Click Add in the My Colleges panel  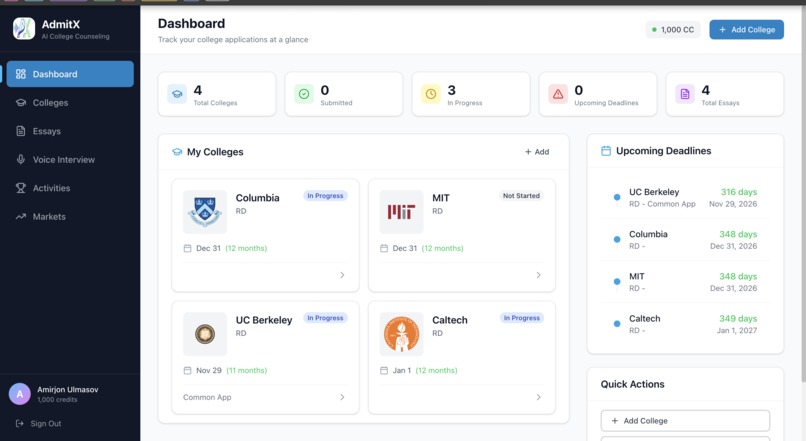537,152
